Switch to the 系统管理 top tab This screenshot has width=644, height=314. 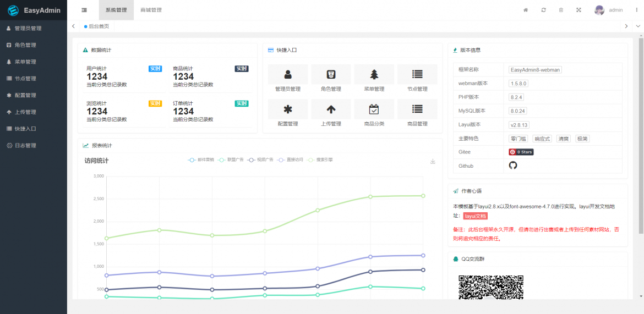point(116,10)
